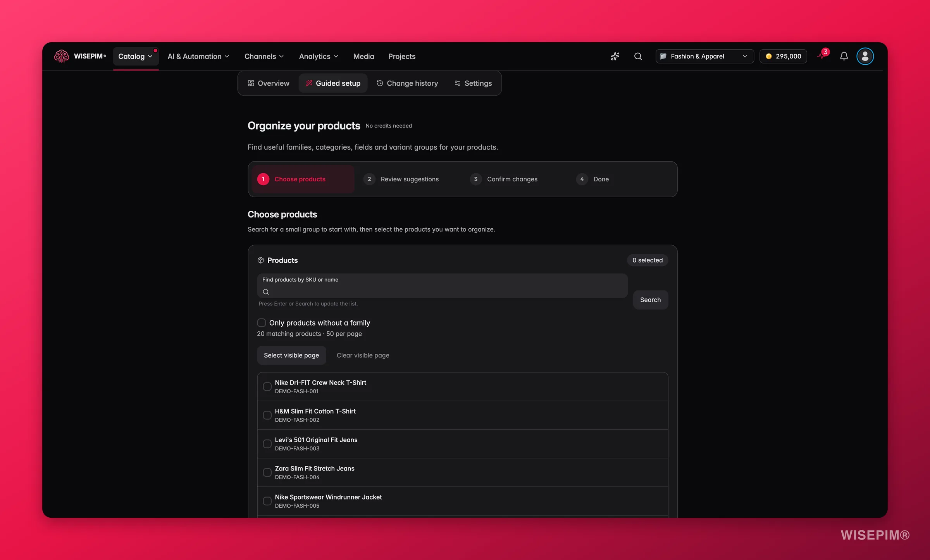Screen dimensions: 930x560
Task: Open the user profile avatar
Action: click(865, 56)
